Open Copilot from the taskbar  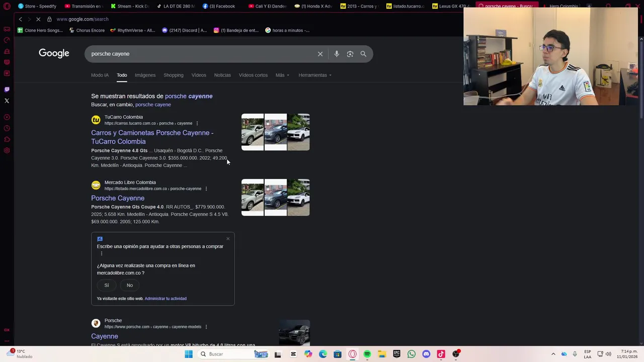308,354
